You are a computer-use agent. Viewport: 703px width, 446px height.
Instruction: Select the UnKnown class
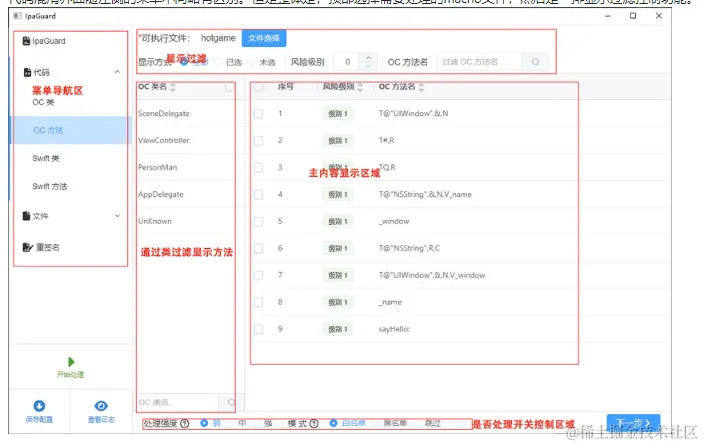(155, 221)
